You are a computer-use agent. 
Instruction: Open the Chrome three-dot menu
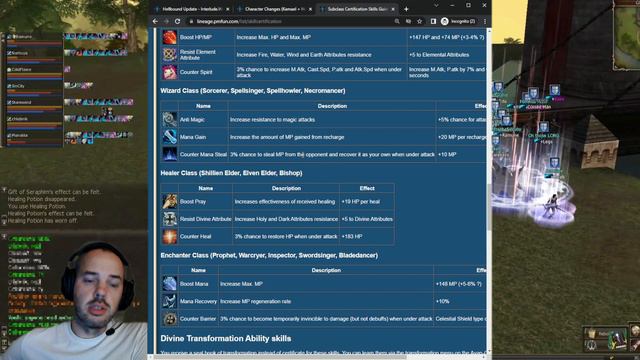click(485, 21)
